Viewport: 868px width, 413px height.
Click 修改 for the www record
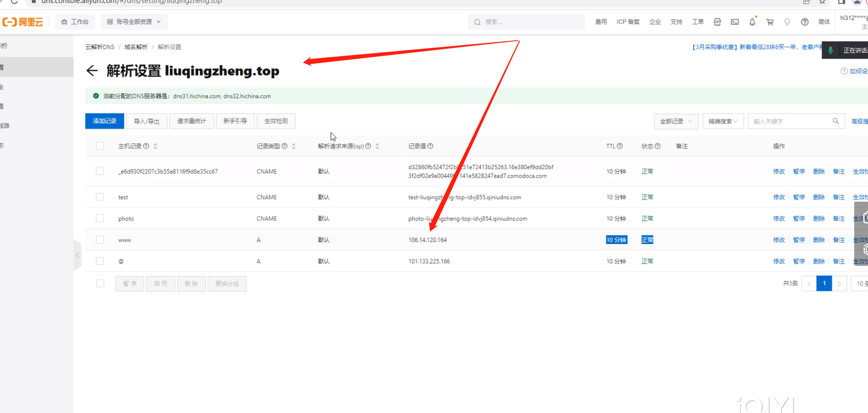(x=779, y=240)
